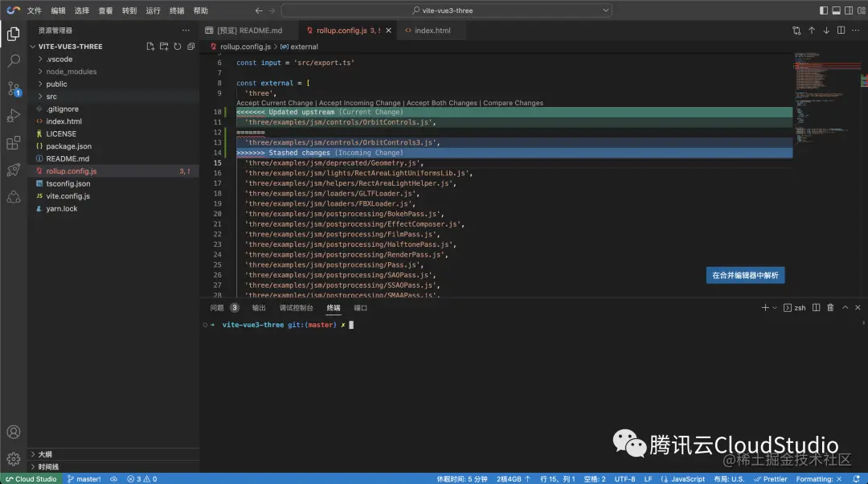The width and height of the screenshot is (868, 484).
Task: Open editor more actions ellipsis
Action: pos(855,31)
